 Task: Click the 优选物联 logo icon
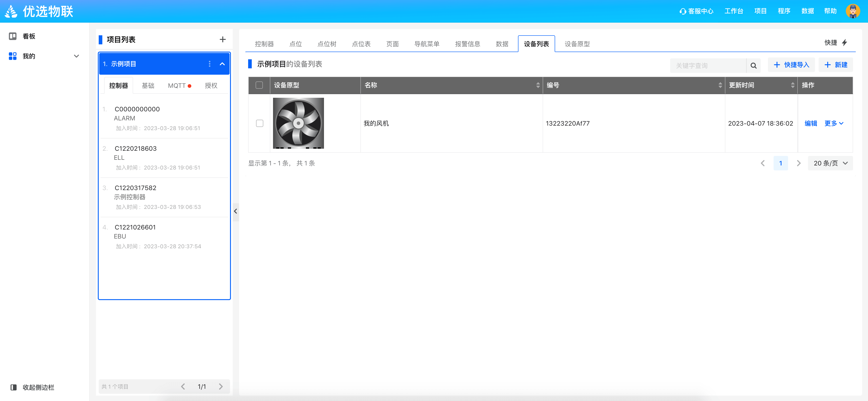coord(11,12)
